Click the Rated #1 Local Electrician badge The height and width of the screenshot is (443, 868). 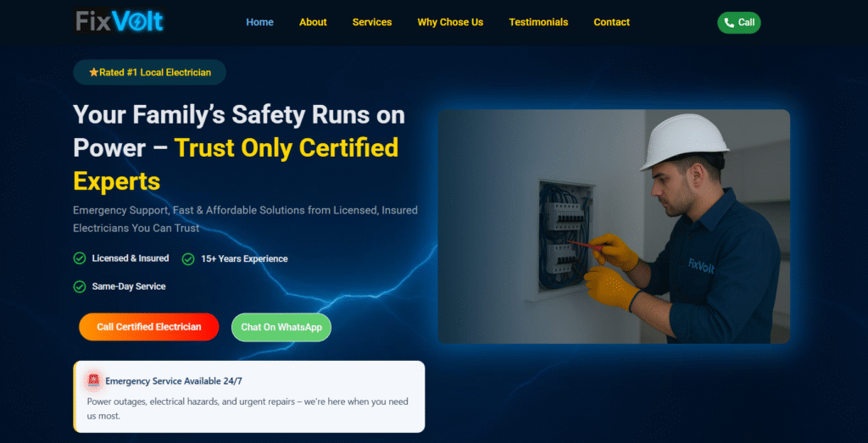[x=150, y=73]
